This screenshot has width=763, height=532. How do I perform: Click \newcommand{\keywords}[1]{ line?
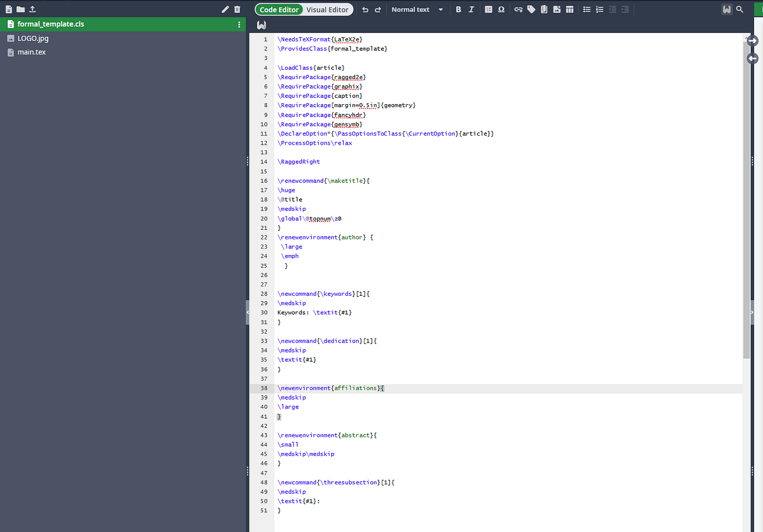(323, 294)
